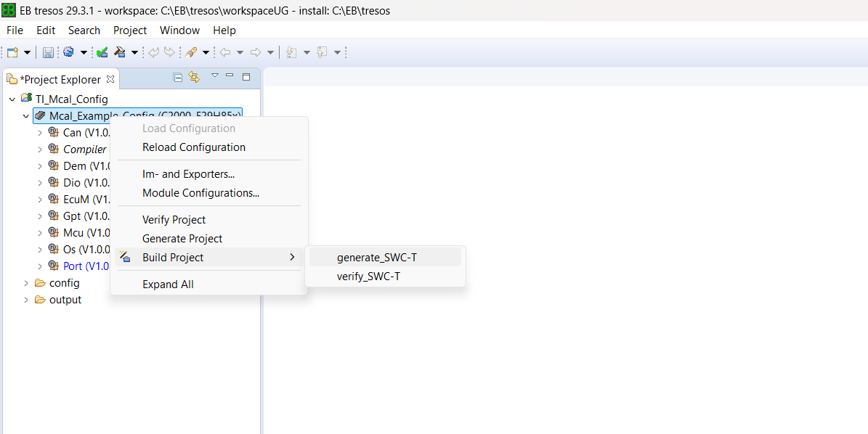This screenshot has width=868, height=434.
Task: Click the Save toolbar icon
Action: (48, 52)
